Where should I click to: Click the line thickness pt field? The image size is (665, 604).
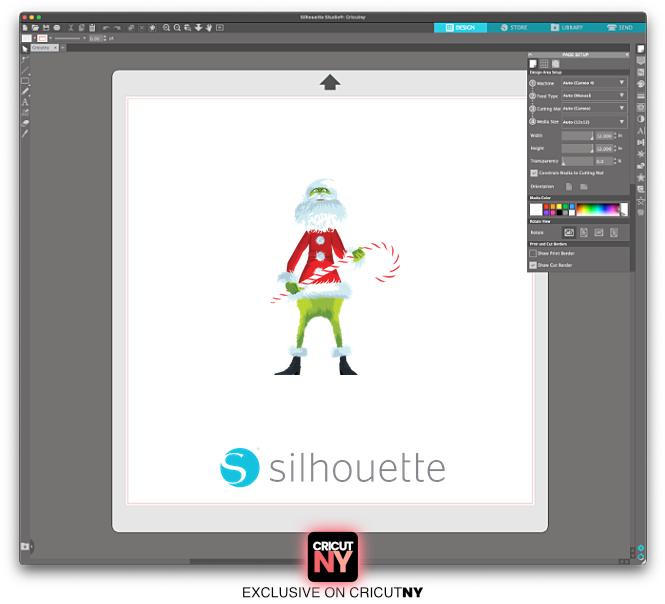[95, 38]
